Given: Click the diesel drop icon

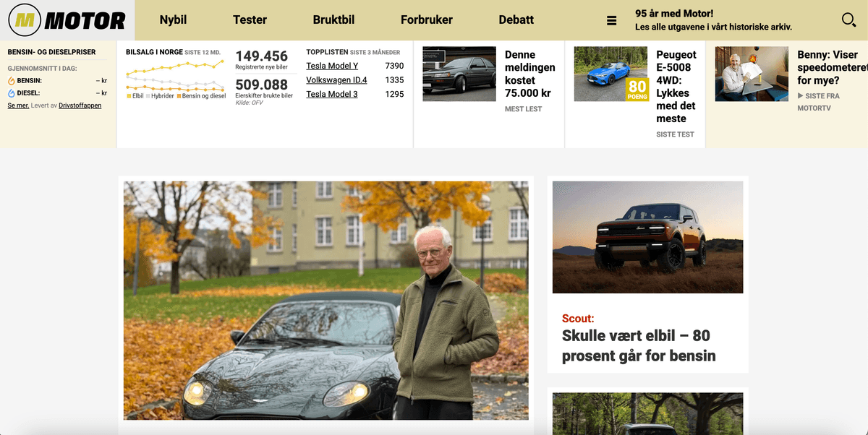Looking at the screenshot, I should coord(12,93).
